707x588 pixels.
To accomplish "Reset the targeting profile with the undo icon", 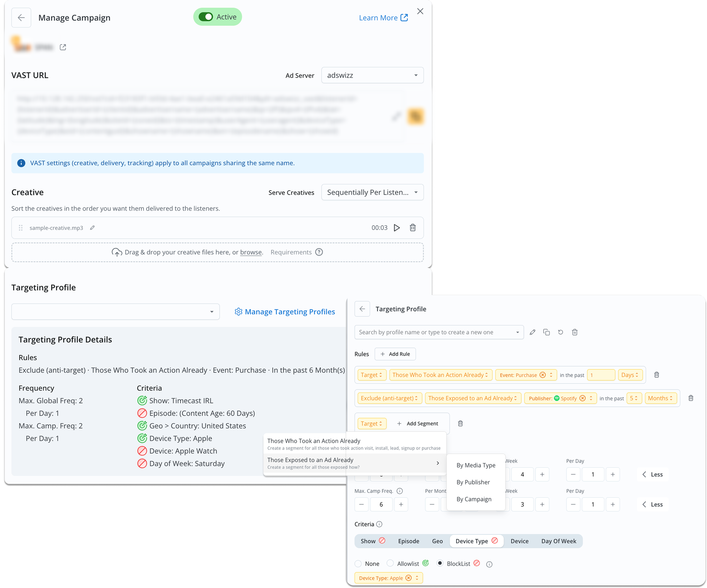I will point(560,332).
